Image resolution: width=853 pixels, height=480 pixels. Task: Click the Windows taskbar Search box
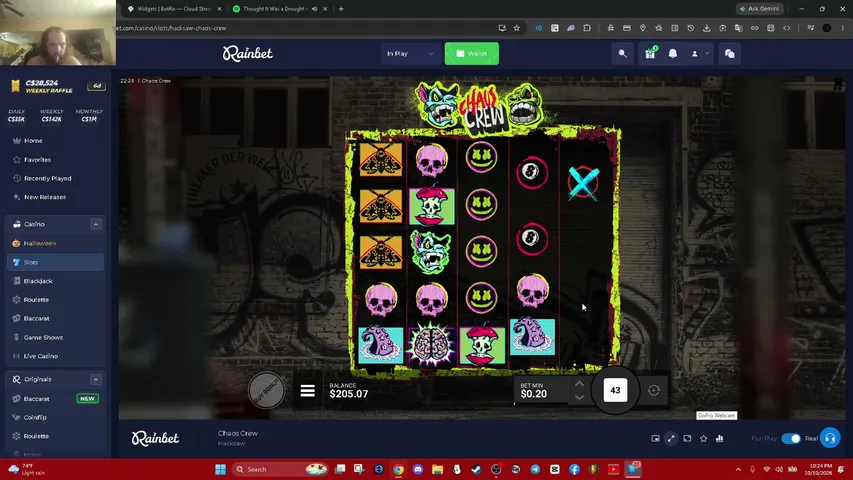[280, 469]
